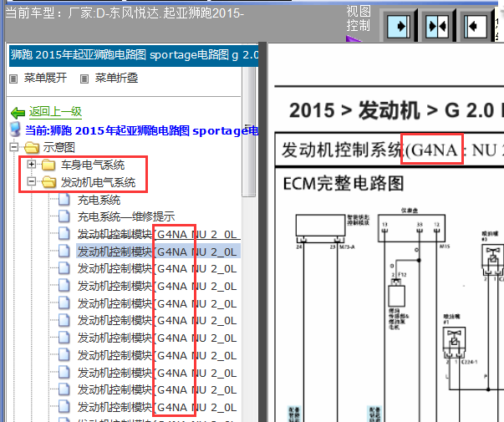Screen dimensions: 504x422
Task: Collapse the 示意图 tree node
Action: (x=14, y=147)
